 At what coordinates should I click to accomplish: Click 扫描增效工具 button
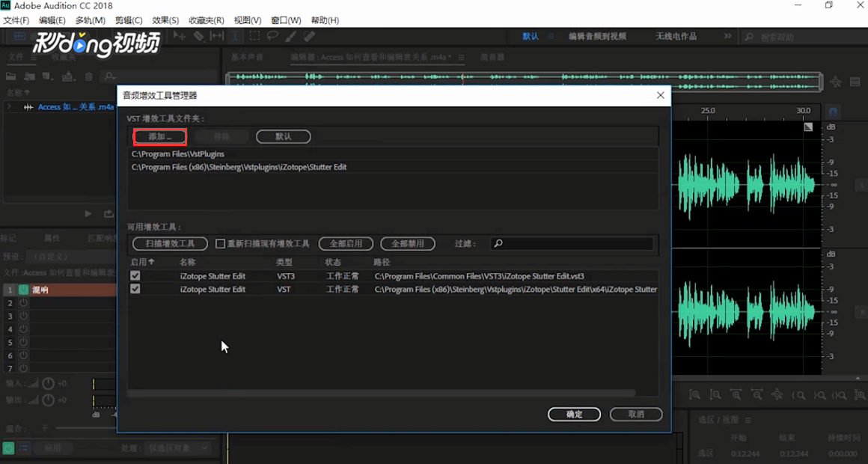[x=170, y=244]
